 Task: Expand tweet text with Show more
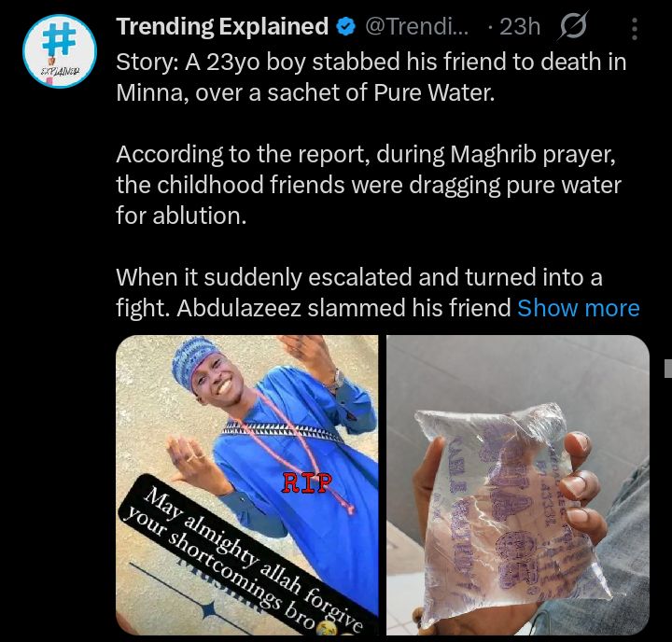(x=579, y=308)
